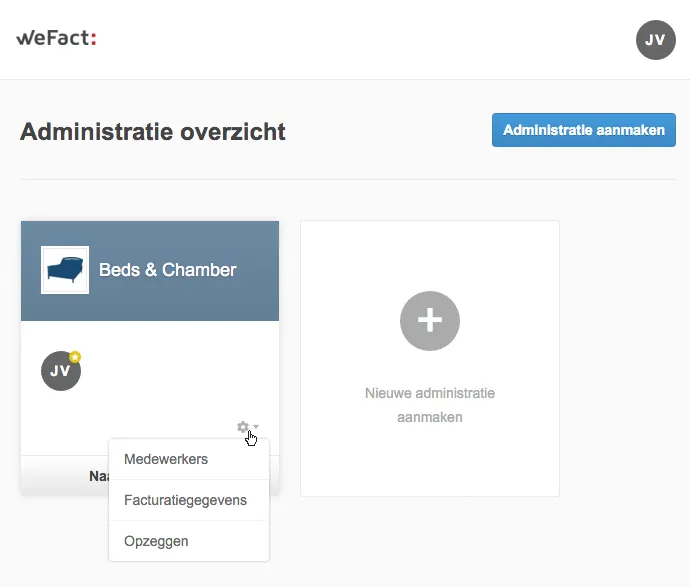
Task: Click the gear settings icon
Action: tap(242, 427)
